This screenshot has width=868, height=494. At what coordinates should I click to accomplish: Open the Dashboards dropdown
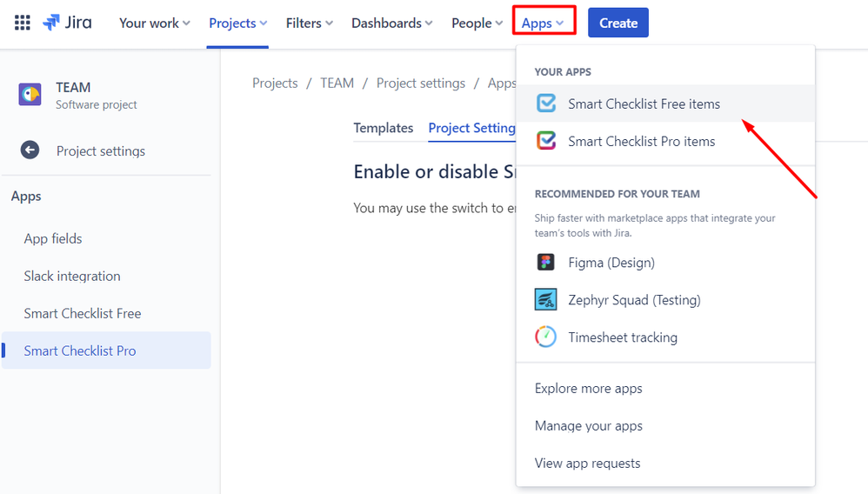pos(392,23)
